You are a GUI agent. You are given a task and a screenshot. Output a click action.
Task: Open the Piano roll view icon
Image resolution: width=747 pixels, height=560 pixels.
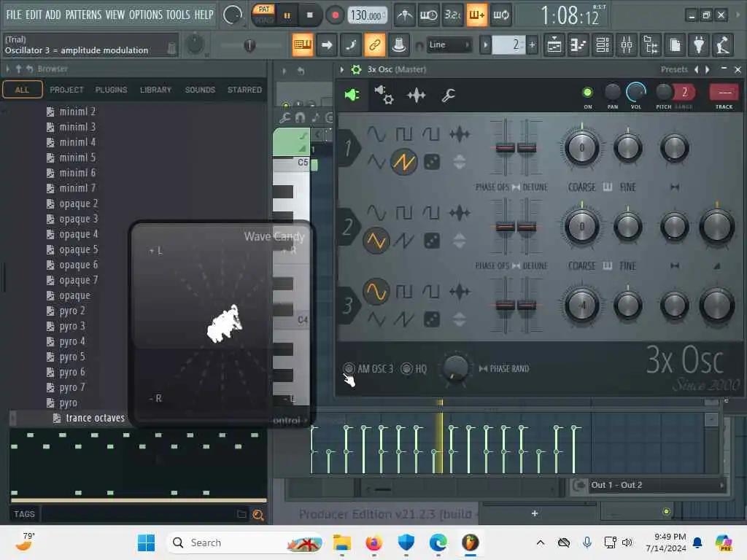tap(578, 45)
